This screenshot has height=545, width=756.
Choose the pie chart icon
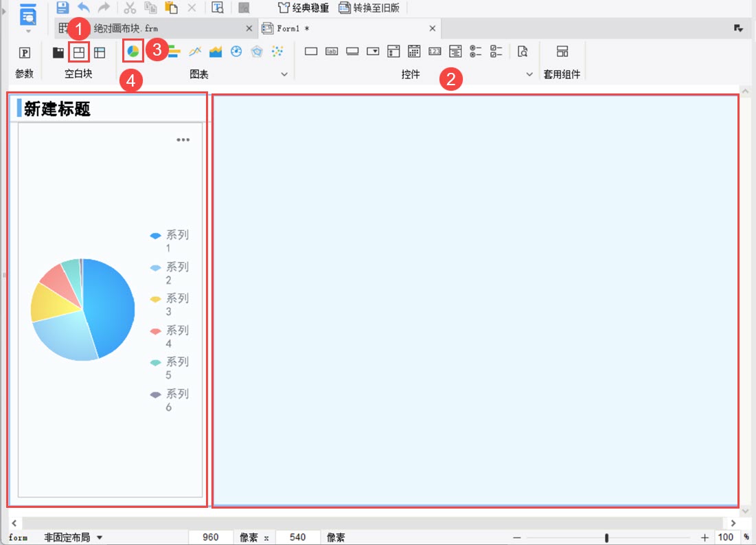pos(133,51)
